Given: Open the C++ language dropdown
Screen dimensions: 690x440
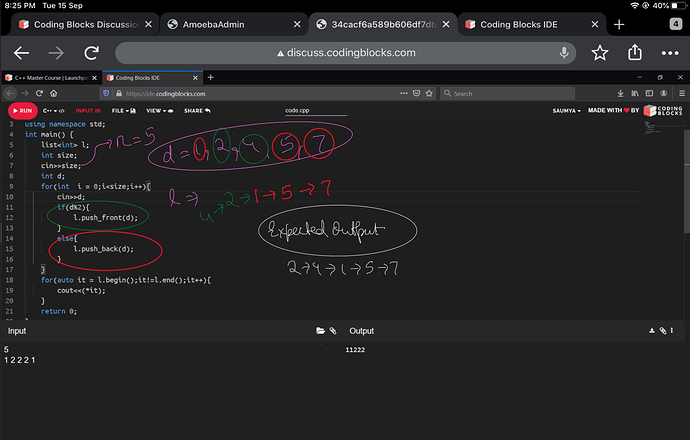Looking at the screenshot, I should point(54,111).
